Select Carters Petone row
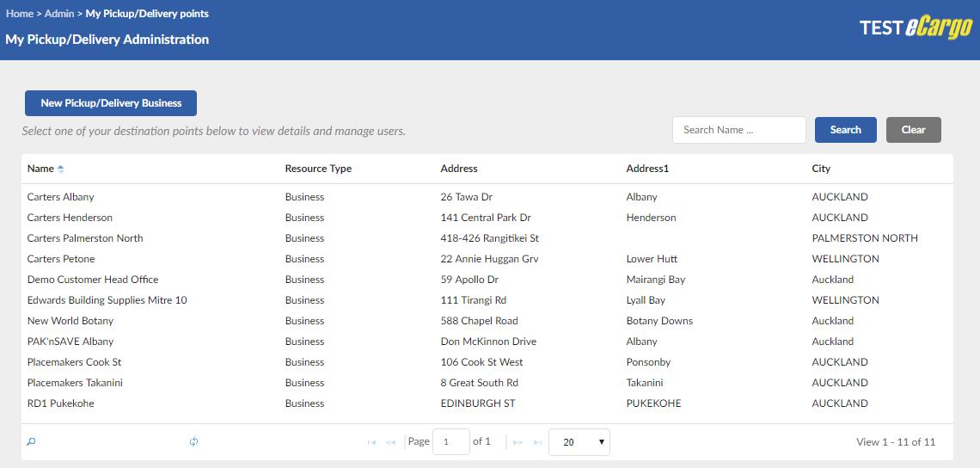Screen dimensions: 980x468 [x=487, y=258]
